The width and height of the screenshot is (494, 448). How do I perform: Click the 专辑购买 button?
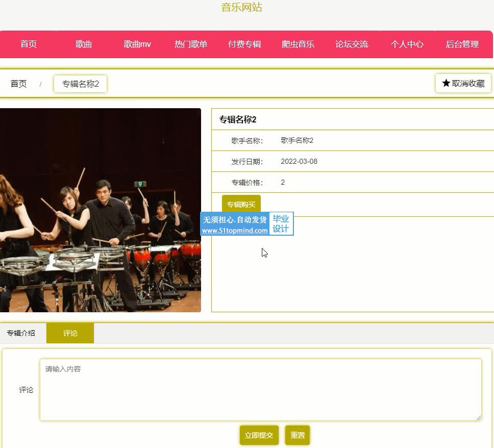[x=241, y=205]
